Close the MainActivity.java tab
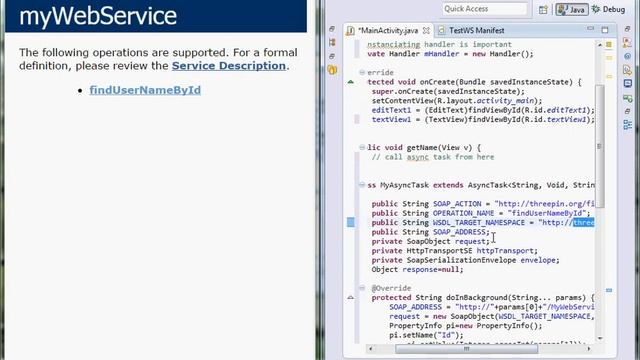 (426, 31)
